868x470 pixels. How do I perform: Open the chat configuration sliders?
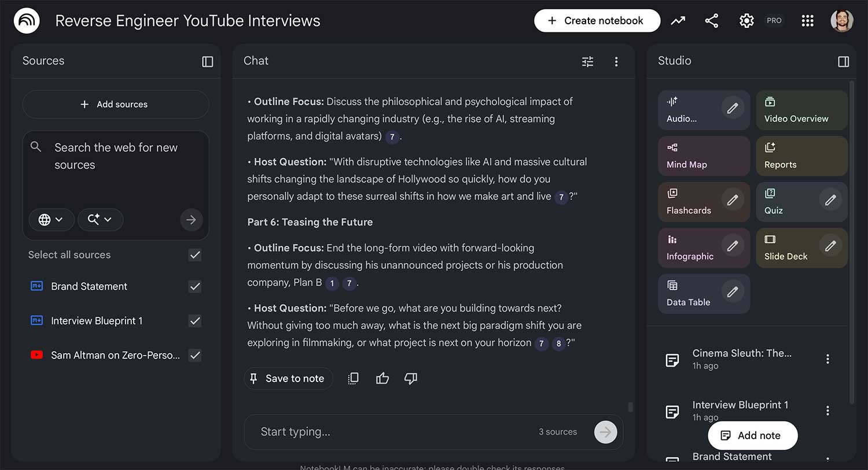[587, 61]
